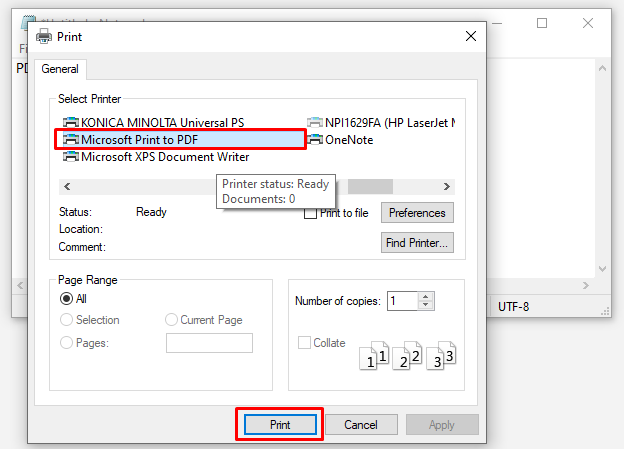Choose the Microsoft XPS Document Writer printer
The height and width of the screenshot is (449, 624).
[156, 157]
